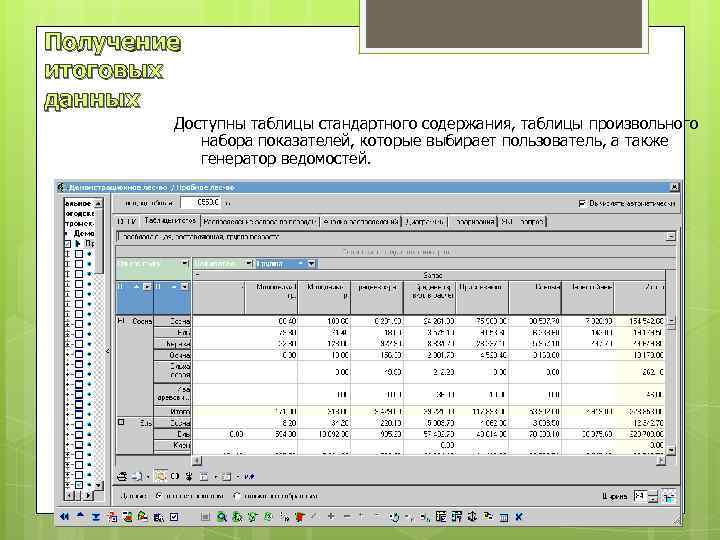Click the red flag icon in bottom toolbar

(299, 517)
